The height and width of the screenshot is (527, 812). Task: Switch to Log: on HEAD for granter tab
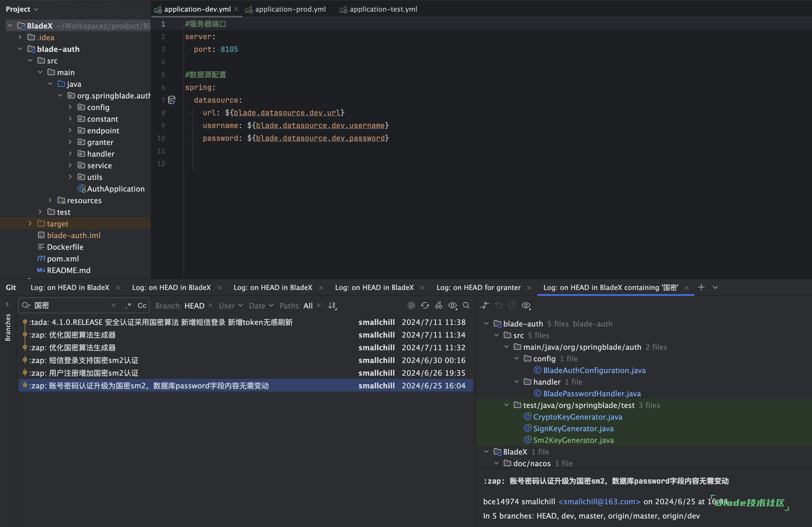click(x=478, y=287)
